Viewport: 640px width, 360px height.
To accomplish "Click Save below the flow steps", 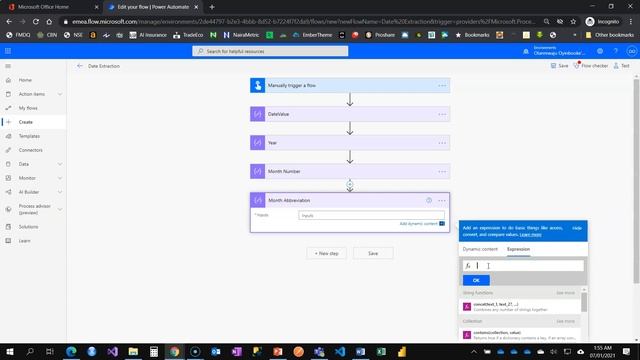I will 373,253.
